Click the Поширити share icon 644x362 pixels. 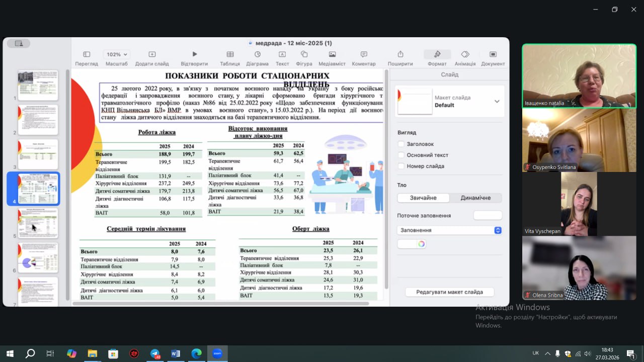[x=400, y=54]
